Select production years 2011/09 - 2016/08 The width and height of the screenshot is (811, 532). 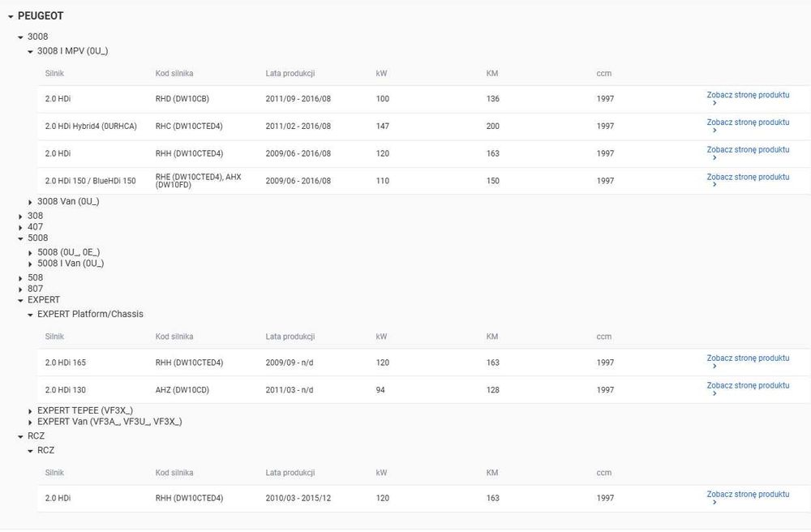(298, 99)
